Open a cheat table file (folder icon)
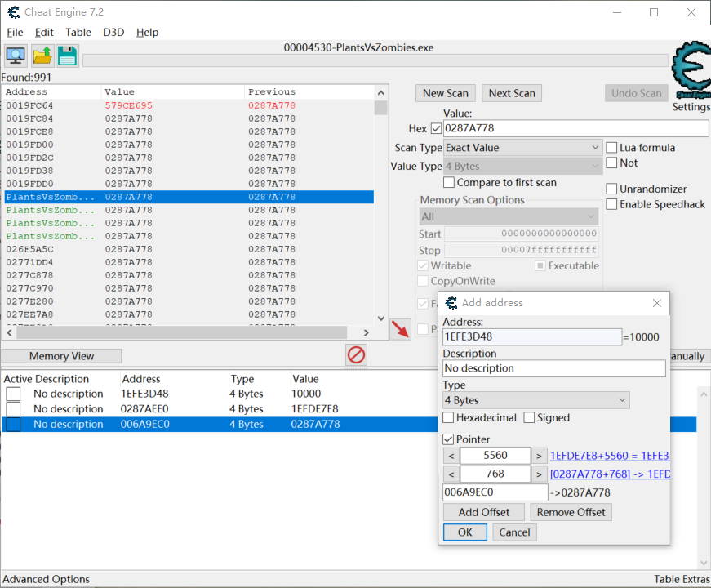The image size is (711, 588). coord(42,56)
